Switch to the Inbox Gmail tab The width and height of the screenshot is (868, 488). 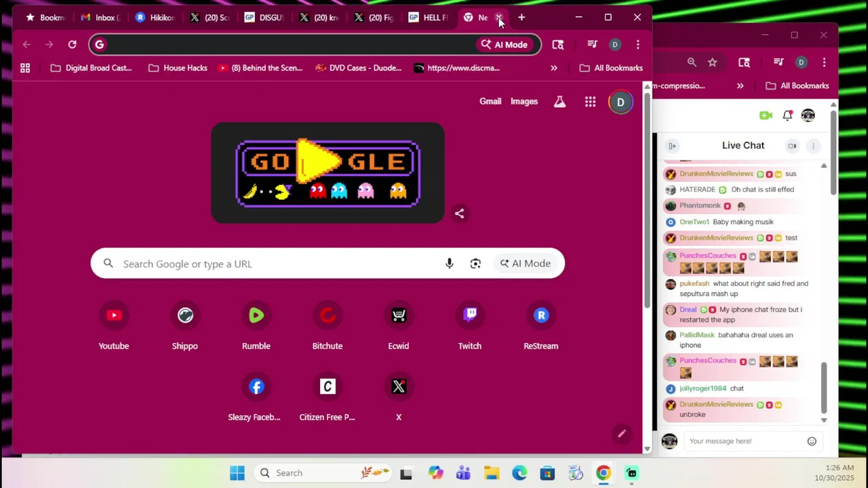click(102, 18)
